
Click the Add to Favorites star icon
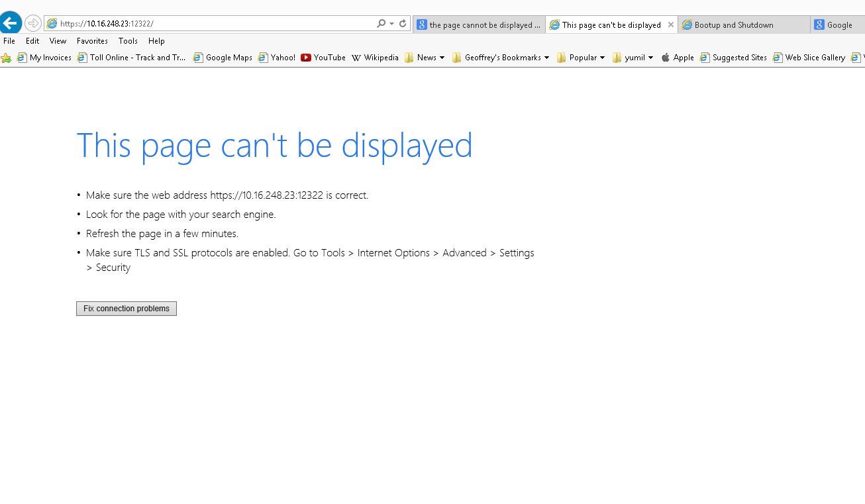(x=6, y=58)
